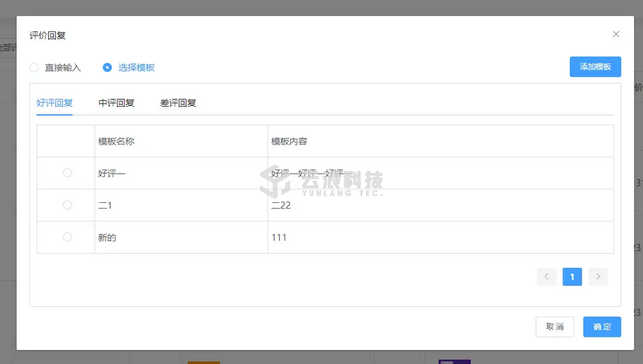
Task: Switch to the 好评回复 tab
Action: pyautogui.click(x=54, y=103)
